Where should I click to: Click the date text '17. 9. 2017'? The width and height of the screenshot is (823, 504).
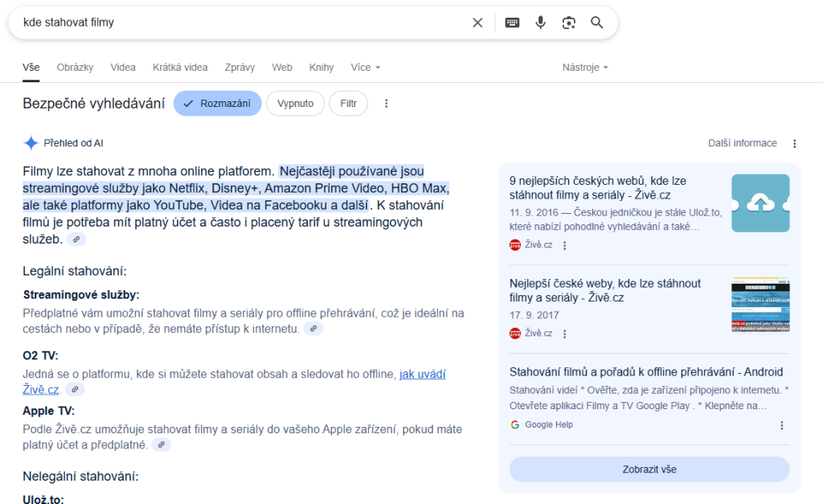534,315
